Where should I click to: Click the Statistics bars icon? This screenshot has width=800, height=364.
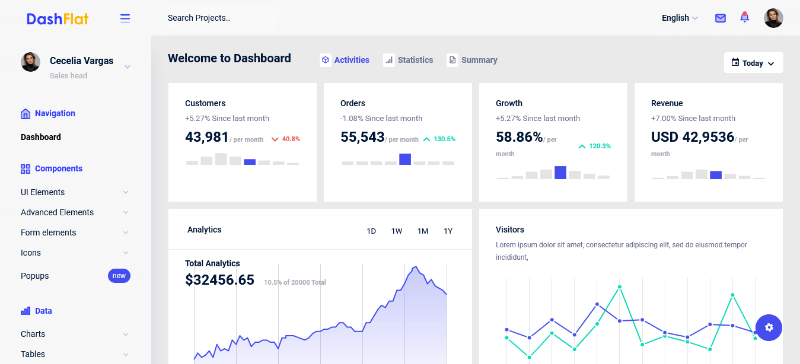pyautogui.click(x=389, y=60)
